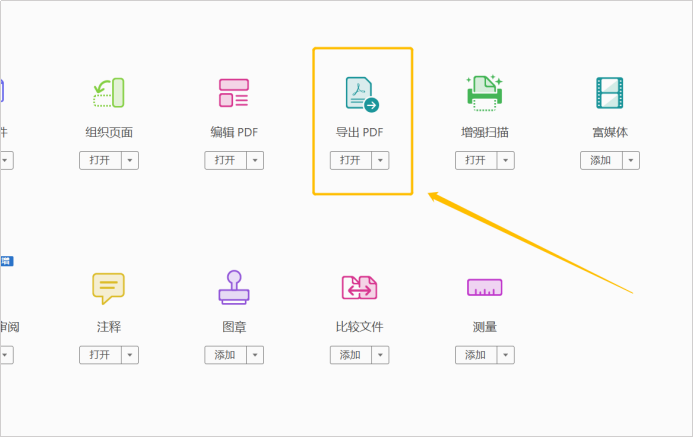Click 打开 under 注释
This screenshot has width=694, height=438.
click(100, 355)
